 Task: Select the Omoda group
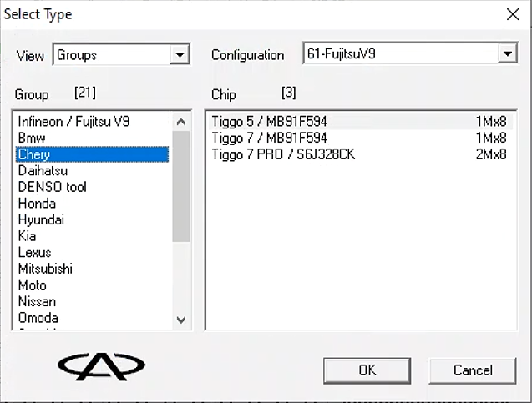point(92,318)
